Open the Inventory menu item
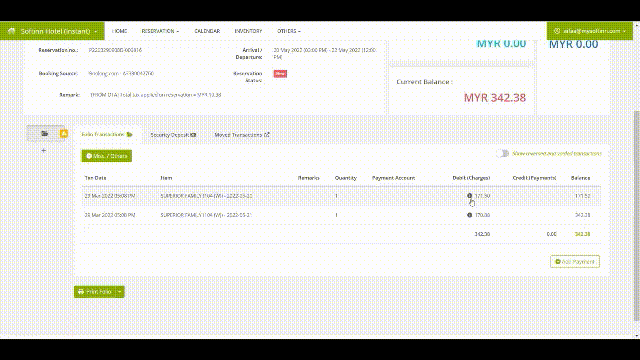This screenshot has width=640, height=360. (x=248, y=31)
